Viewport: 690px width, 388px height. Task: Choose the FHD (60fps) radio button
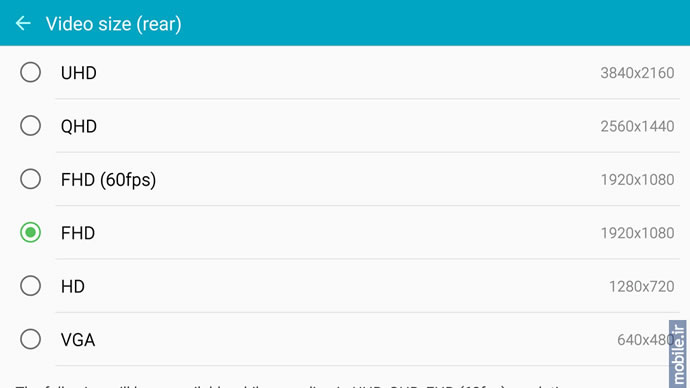pos(30,179)
